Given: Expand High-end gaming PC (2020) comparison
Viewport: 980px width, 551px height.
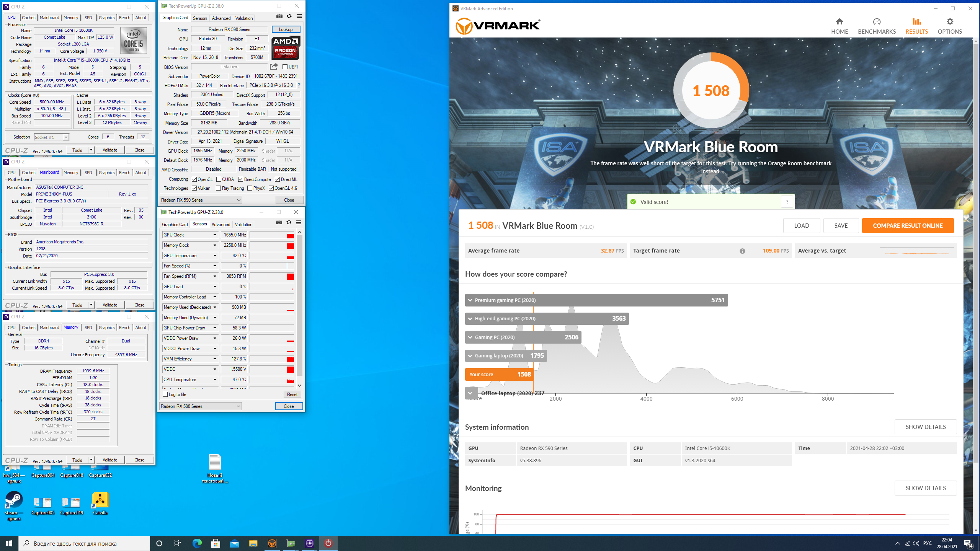Looking at the screenshot, I should 470,318.
